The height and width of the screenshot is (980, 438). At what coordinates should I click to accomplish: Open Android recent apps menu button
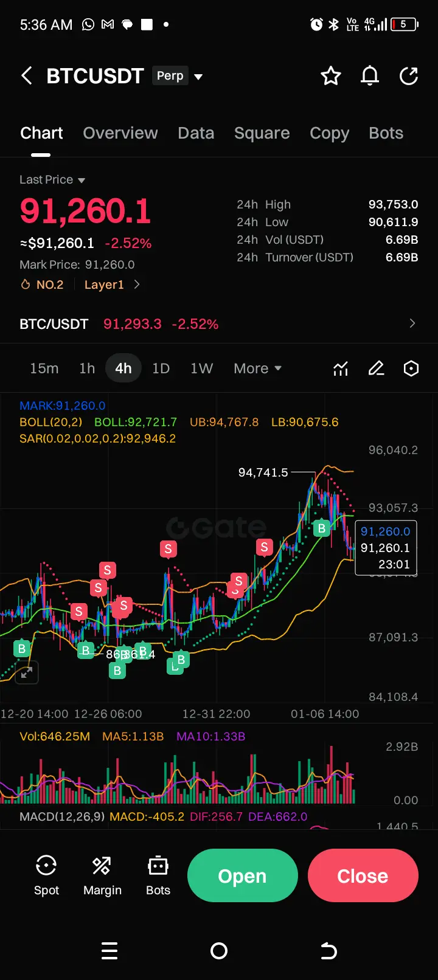(x=109, y=951)
